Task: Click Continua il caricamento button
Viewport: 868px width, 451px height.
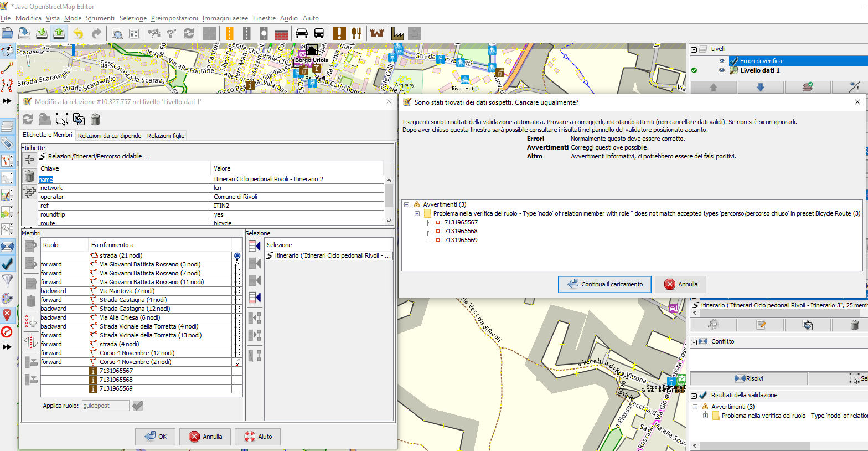Action: 605,284
